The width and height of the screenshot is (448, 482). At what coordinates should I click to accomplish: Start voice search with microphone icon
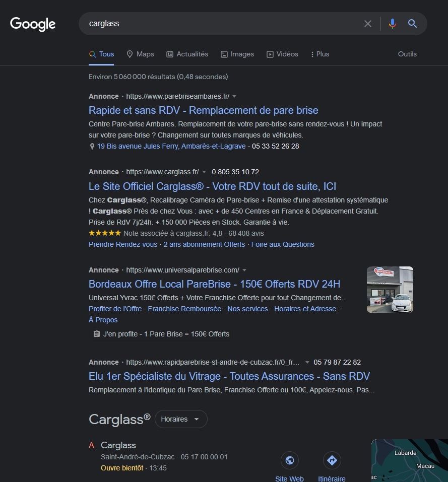(x=392, y=24)
